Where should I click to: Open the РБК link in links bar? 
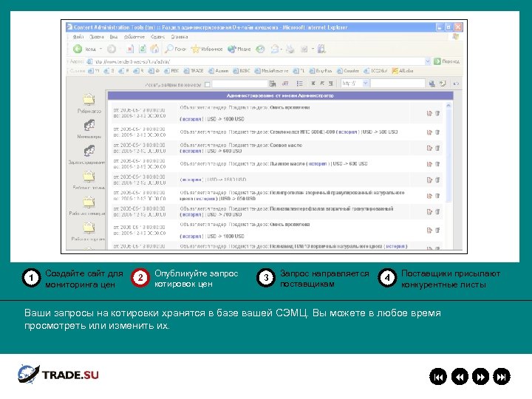pyautogui.click(x=171, y=71)
